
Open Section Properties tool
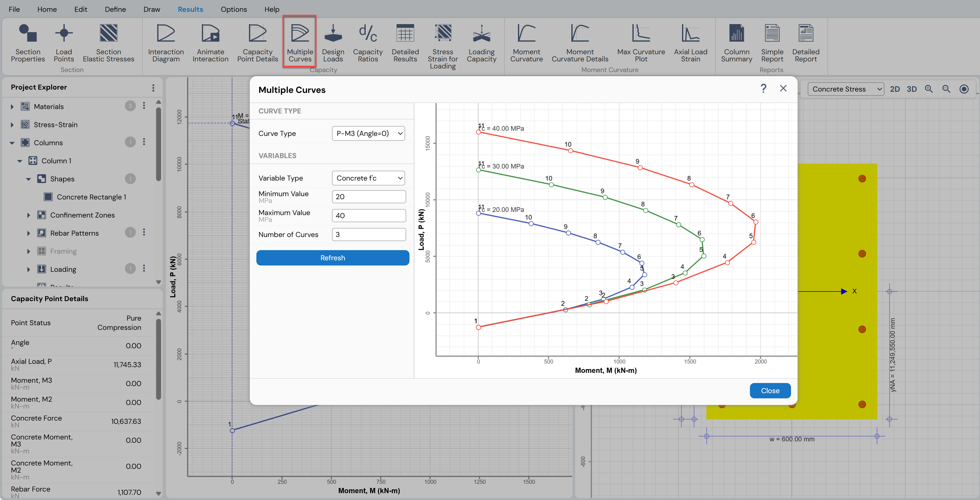pyautogui.click(x=28, y=43)
